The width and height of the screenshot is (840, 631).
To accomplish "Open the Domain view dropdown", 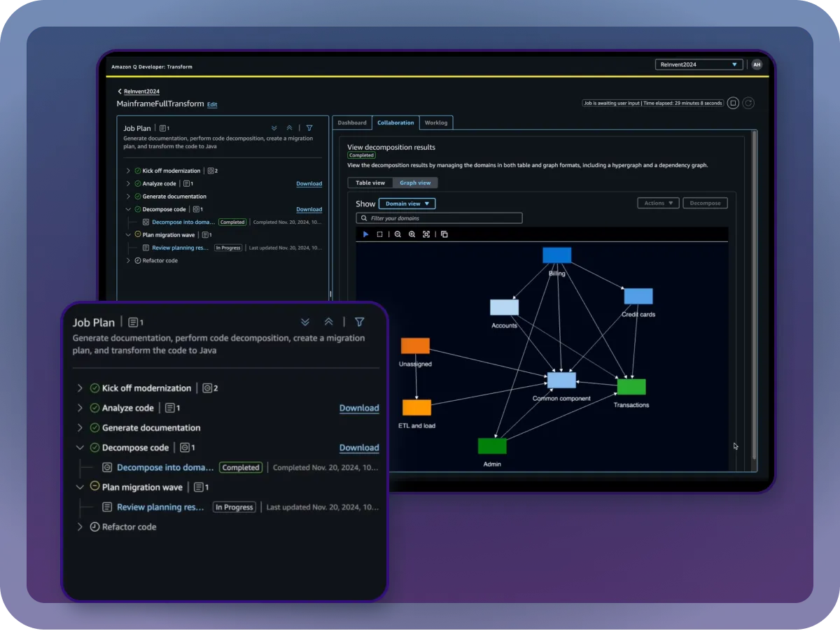I will [407, 204].
